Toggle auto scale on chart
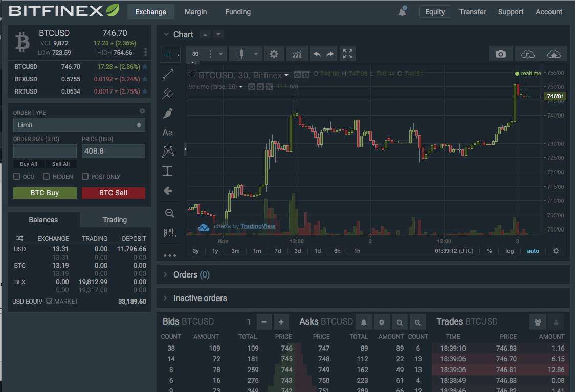Viewport: 575px width, 392px height. point(533,251)
